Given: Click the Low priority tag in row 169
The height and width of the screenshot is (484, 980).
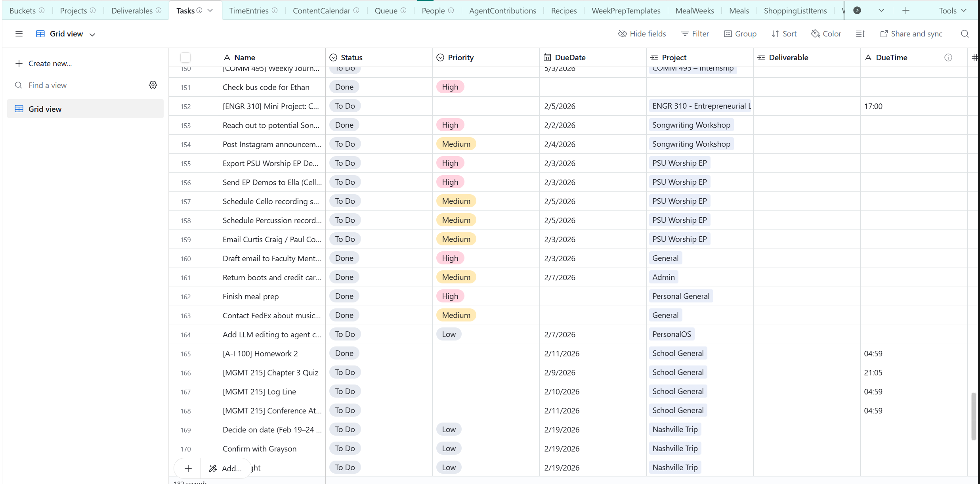Looking at the screenshot, I should [x=449, y=429].
